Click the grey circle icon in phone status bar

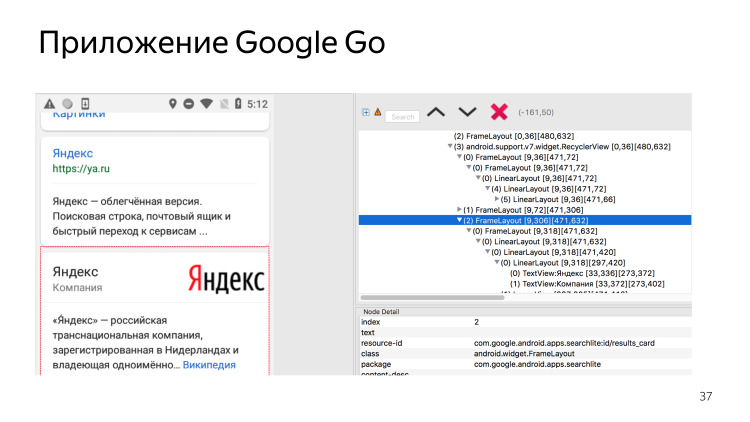67,104
